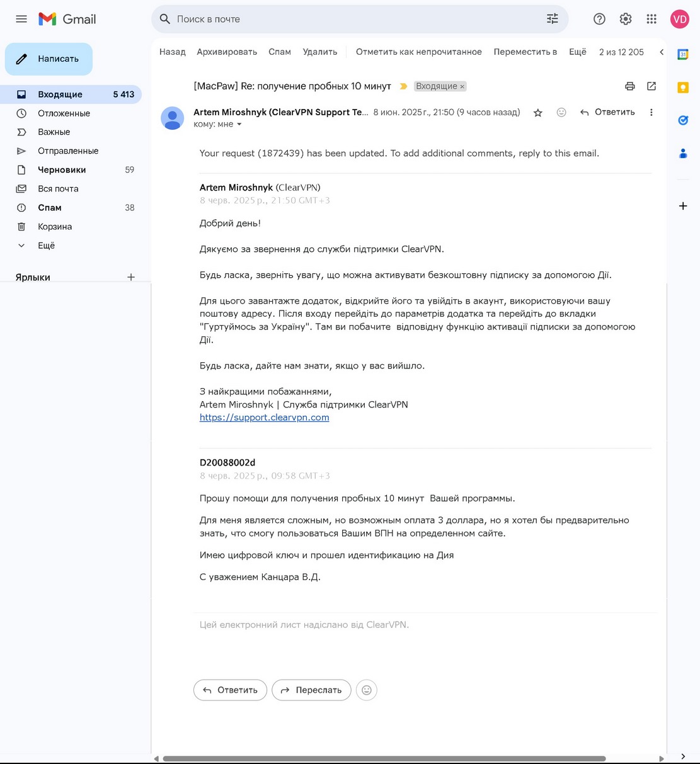This screenshot has height=764, width=700.
Task: Click the Написать compose button
Action: pos(49,59)
